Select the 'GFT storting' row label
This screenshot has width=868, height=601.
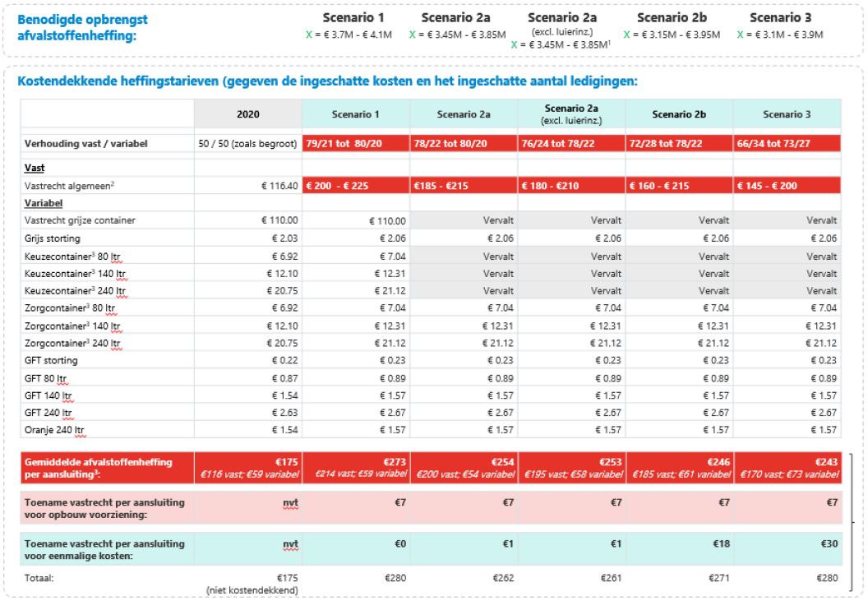(52, 360)
